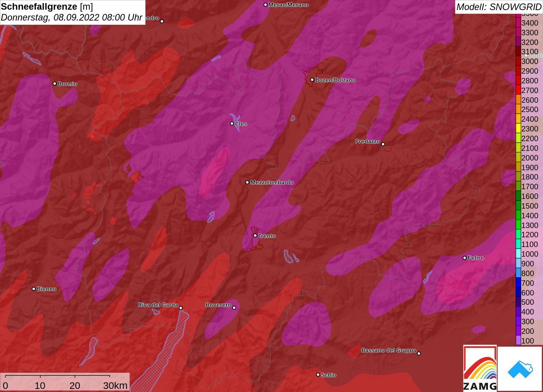Image resolution: width=543 pixels, height=392 pixels.
Task: Click the blue snow-house logo icon
Action: (520, 369)
